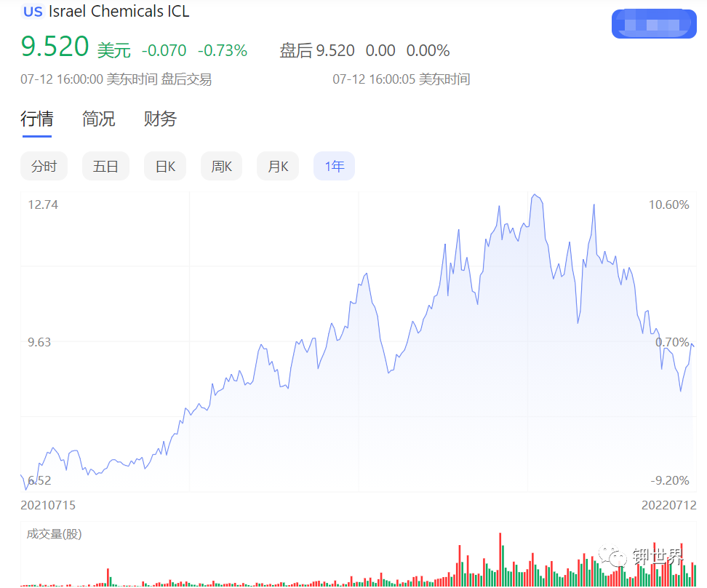Click the 20220712 end date label

(x=669, y=505)
